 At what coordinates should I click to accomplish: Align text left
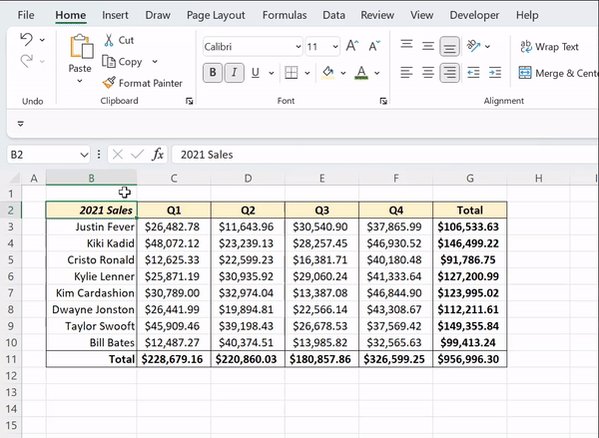point(407,73)
